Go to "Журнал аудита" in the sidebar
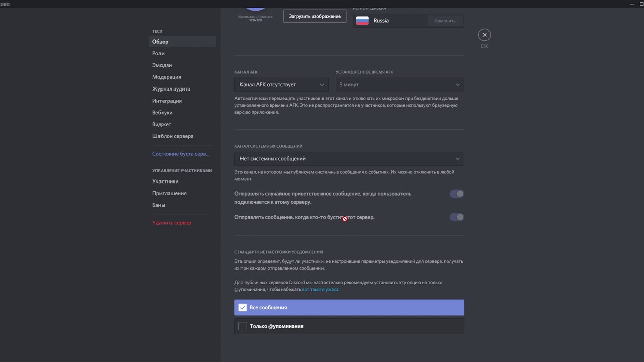 (171, 89)
